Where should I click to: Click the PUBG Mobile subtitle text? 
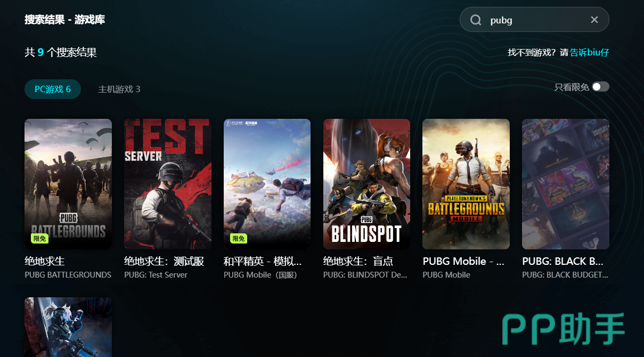tap(446, 275)
